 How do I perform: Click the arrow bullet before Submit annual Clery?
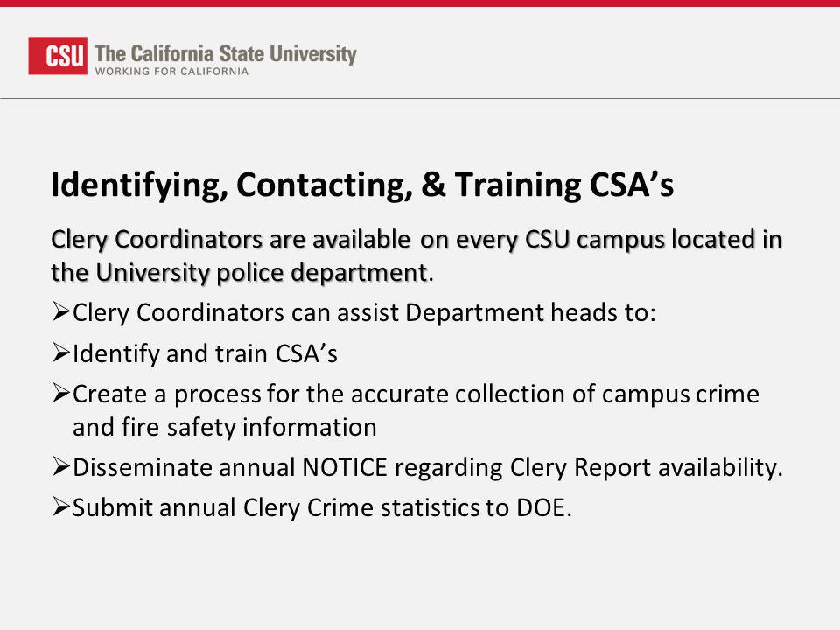pyautogui.click(x=61, y=507)
